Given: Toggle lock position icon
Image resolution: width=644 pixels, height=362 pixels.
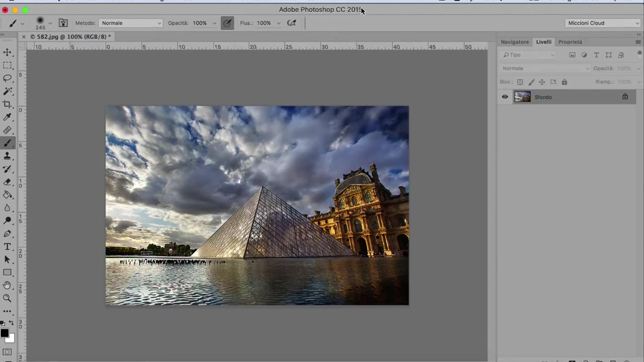Looking at the screenshot, I should click(542, 82).
